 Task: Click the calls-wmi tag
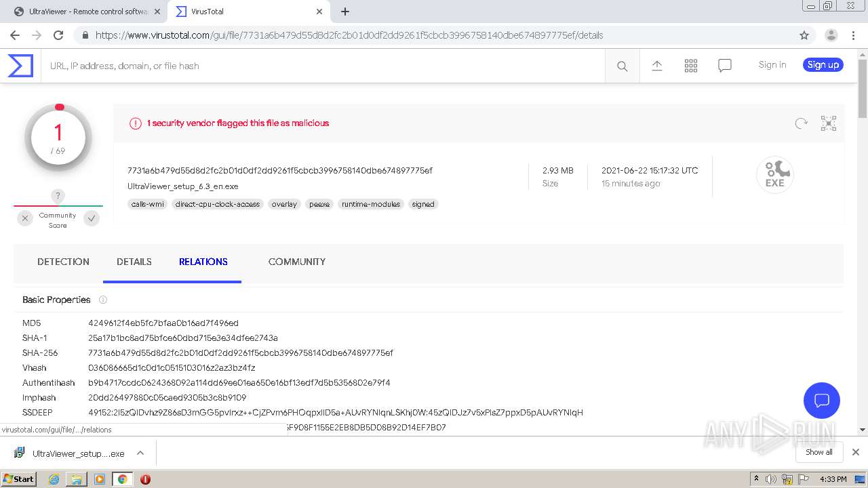click(148, 204)
